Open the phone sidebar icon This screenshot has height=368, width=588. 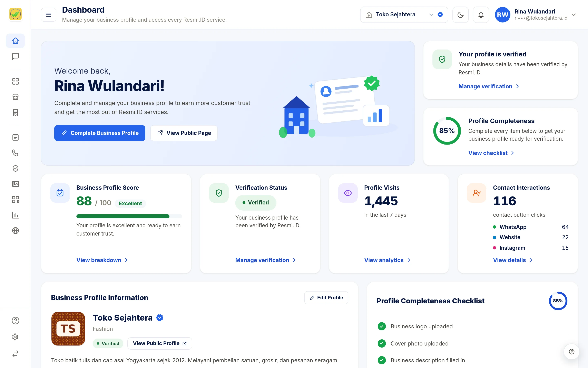click(x=15, y=153)
